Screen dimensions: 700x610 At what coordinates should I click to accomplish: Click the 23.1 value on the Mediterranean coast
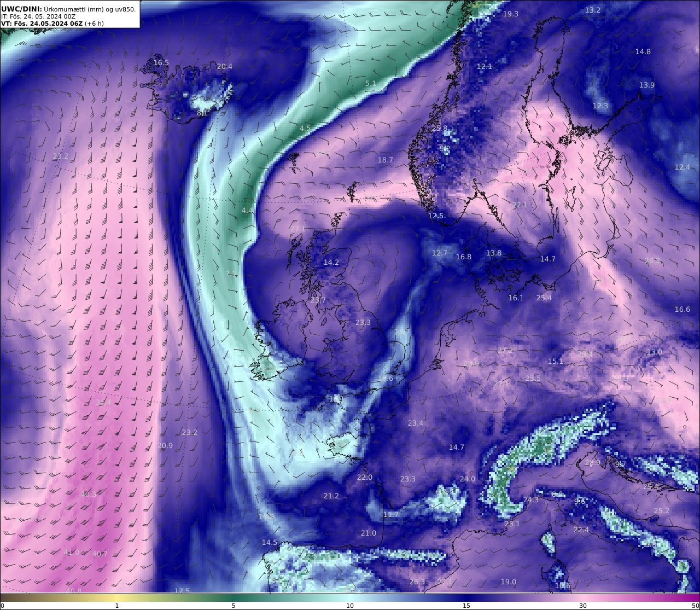point(512,524)
